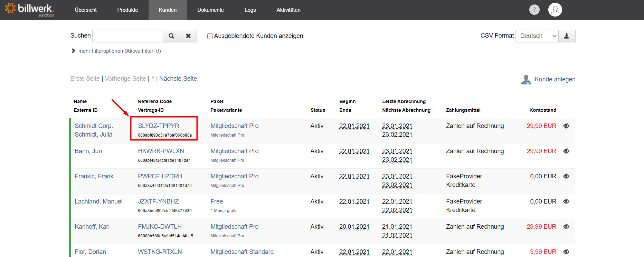Screen dimensions: 644x257
Task: Open contract FMJKC-DWTLH
Action: pos(160,227)
